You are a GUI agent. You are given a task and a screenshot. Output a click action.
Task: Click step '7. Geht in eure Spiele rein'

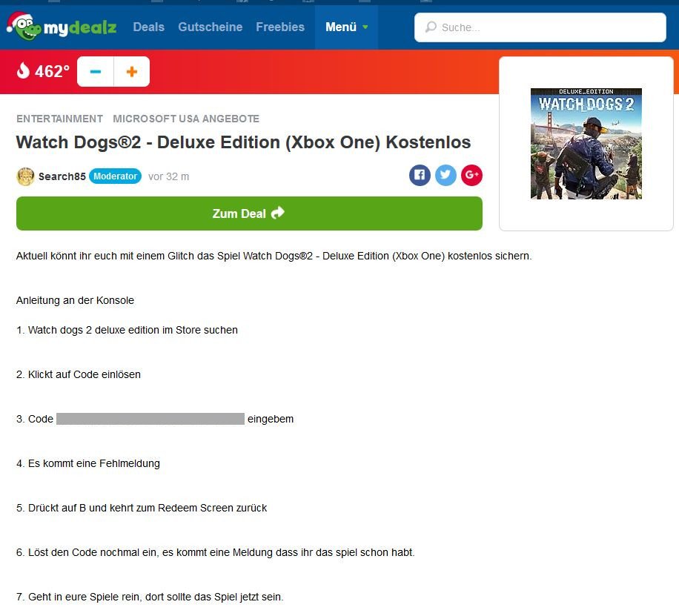point(150,597)
